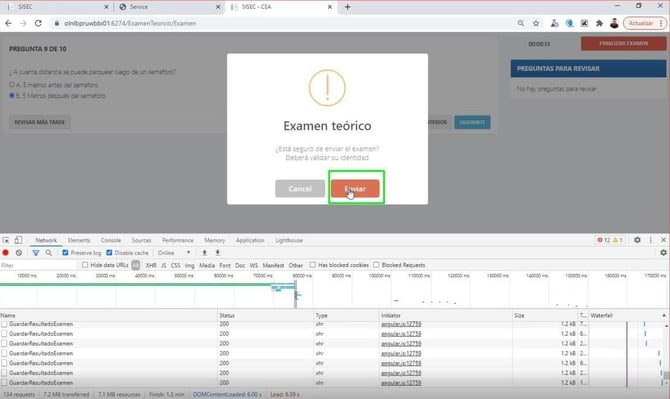Filter network requests by JS
670x399 pixels.
[164, 265]
